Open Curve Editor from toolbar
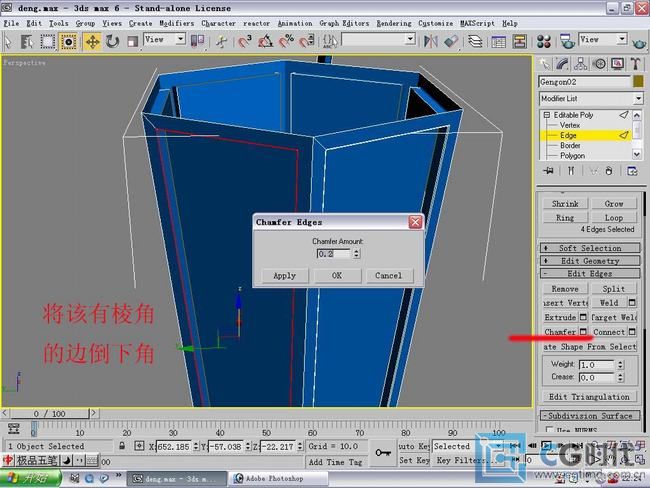 (498, 41)
